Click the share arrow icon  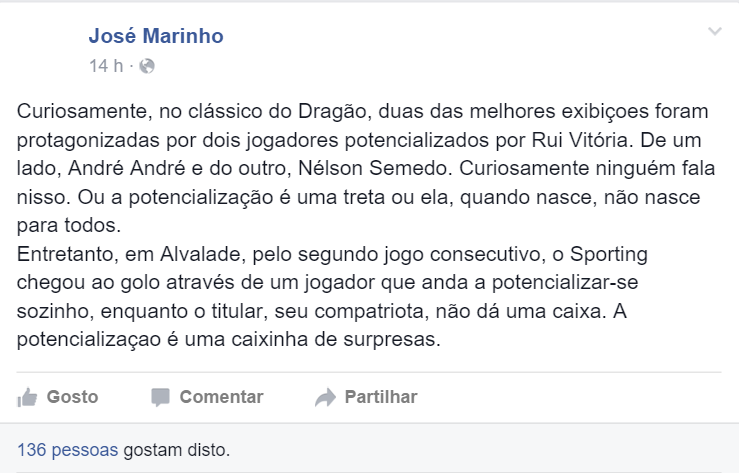tap(324, 397)
